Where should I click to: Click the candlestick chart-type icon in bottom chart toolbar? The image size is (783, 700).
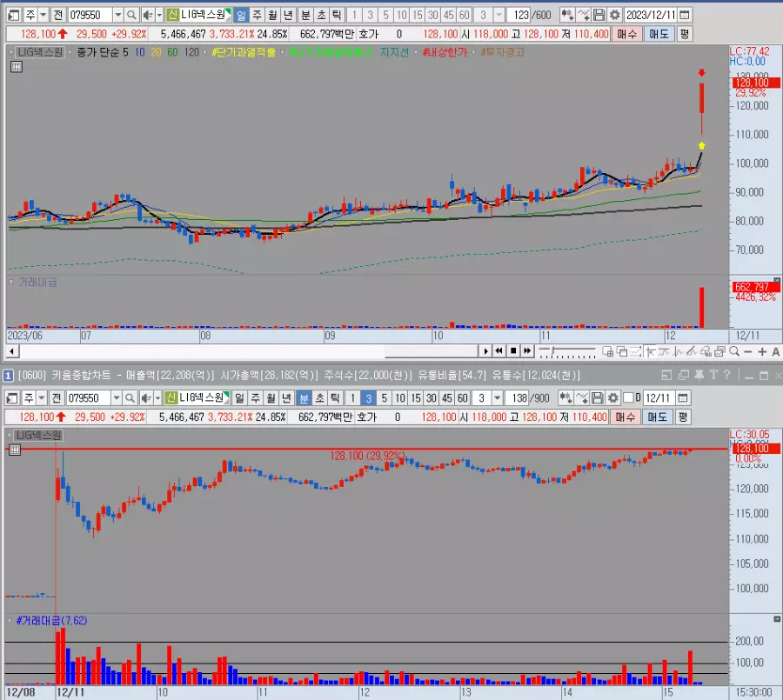click(x=565, y=398)
